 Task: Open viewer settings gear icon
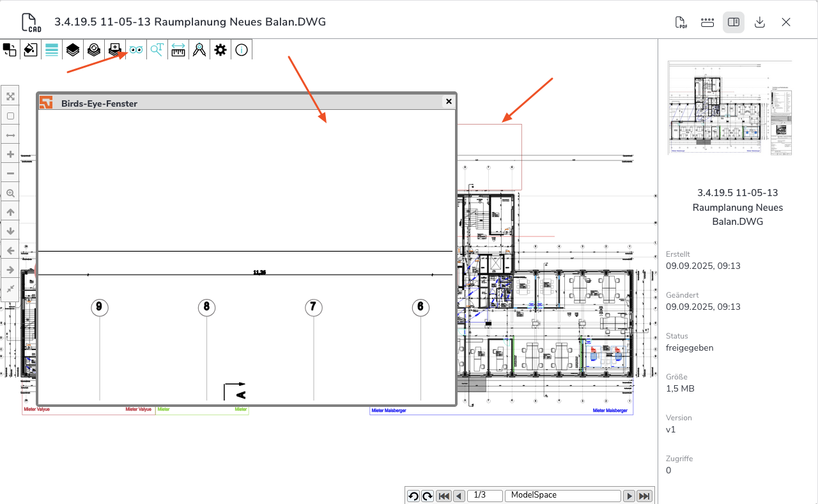220,50
